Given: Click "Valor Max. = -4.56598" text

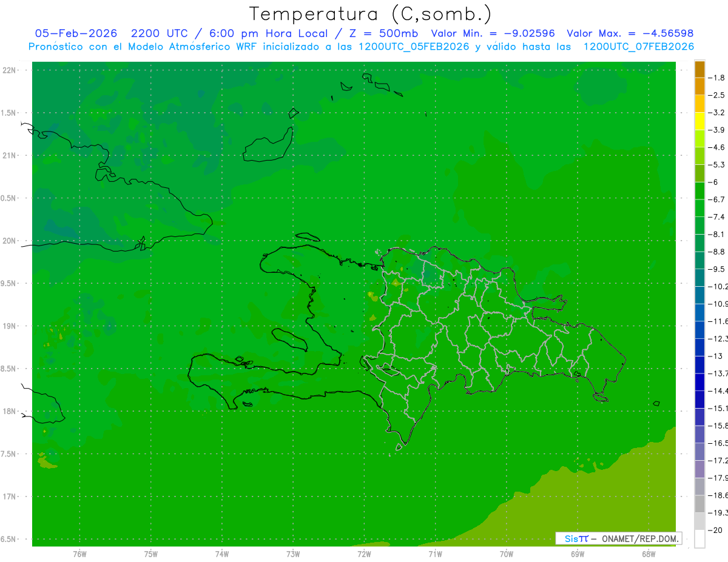Looking at the screenshot, I should click(x=630, y=33).
